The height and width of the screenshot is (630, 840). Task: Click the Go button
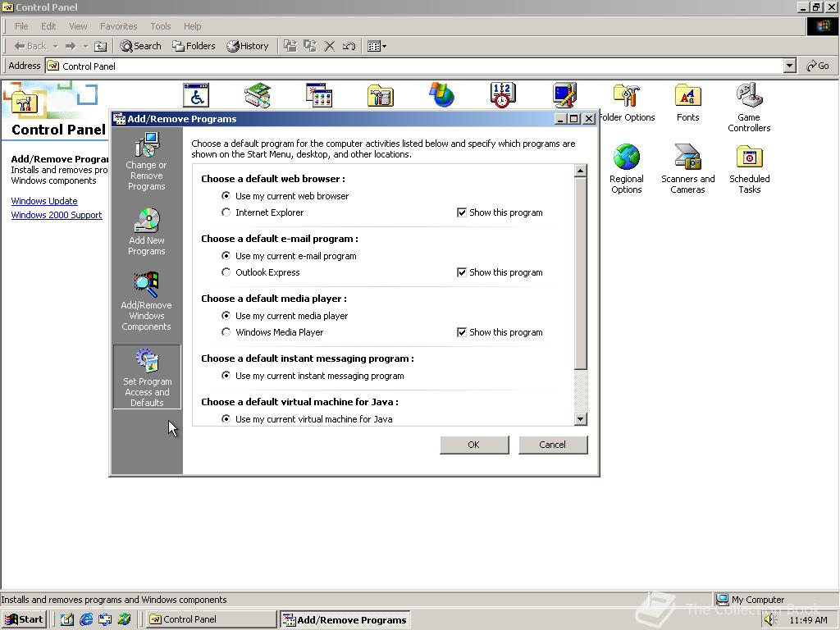point(818,66)
